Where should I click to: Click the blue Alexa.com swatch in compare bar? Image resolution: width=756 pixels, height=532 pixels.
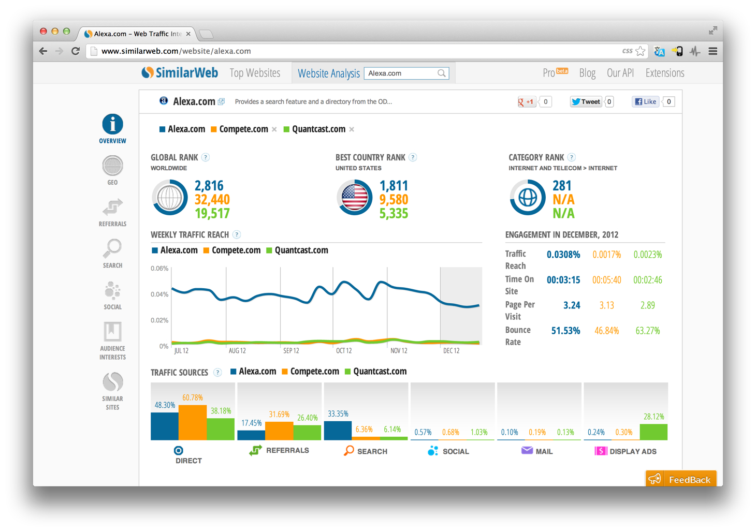162,129
